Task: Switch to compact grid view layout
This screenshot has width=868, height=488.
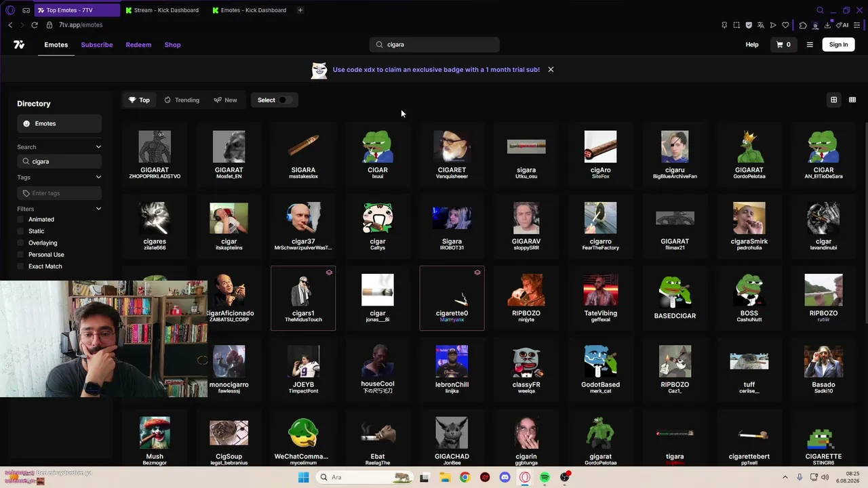Action: [x=852, y=100]
